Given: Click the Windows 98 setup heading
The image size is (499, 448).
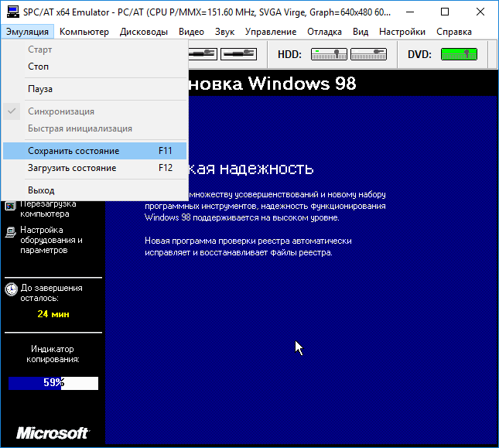Looking at the screenshot, I should (x=272, y=84).
